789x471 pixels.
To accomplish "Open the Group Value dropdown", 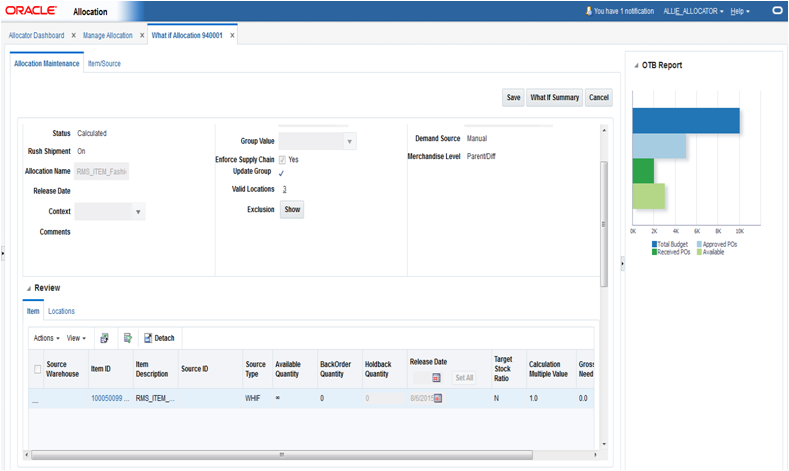I will click(349, 141).
